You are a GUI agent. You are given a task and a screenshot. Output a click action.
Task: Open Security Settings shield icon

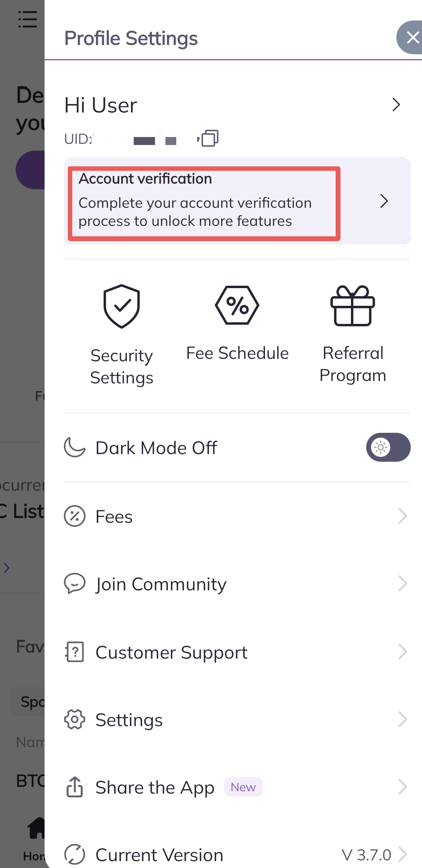click(122, 306)
